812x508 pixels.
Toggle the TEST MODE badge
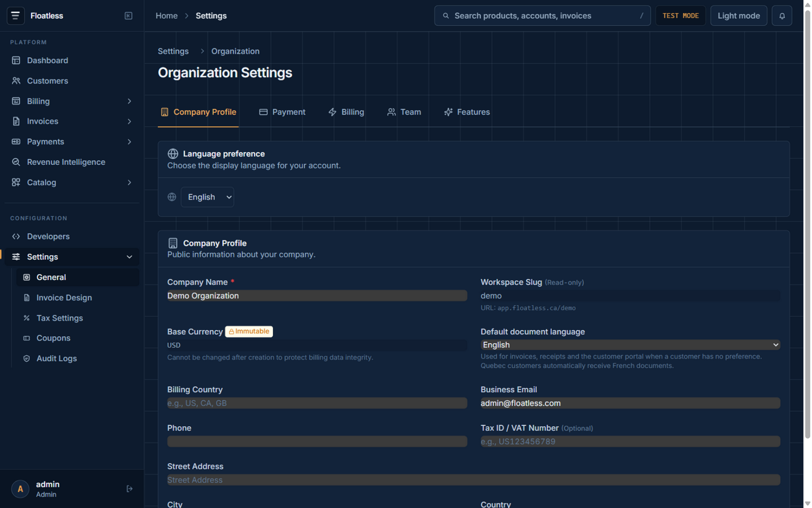coord(680,16)
